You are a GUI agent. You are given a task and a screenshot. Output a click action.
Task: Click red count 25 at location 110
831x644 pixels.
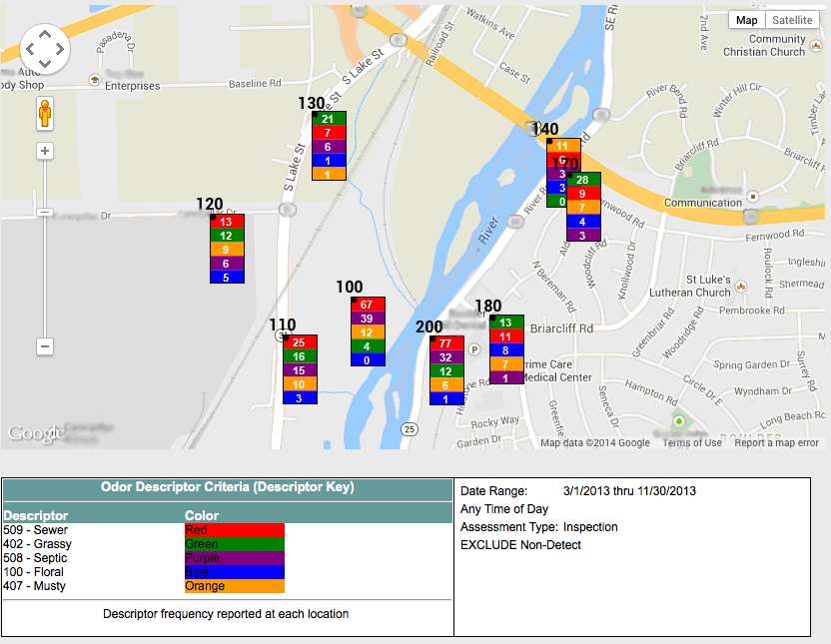300,342
